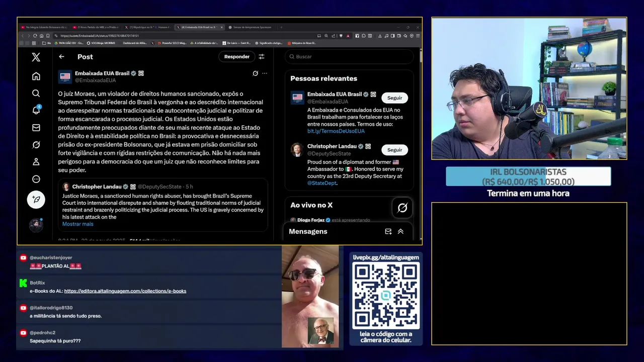Click the round compose post button

(36, 200)
